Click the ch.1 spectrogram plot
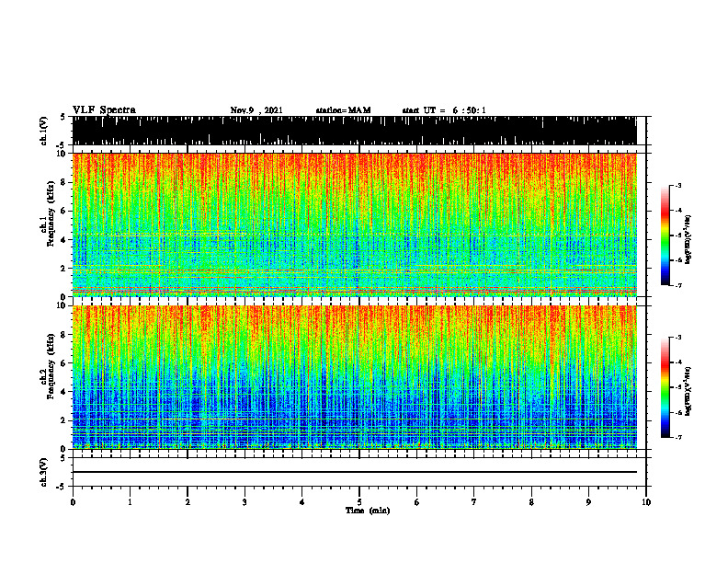The image size is (728, 563). coord(354,224)
